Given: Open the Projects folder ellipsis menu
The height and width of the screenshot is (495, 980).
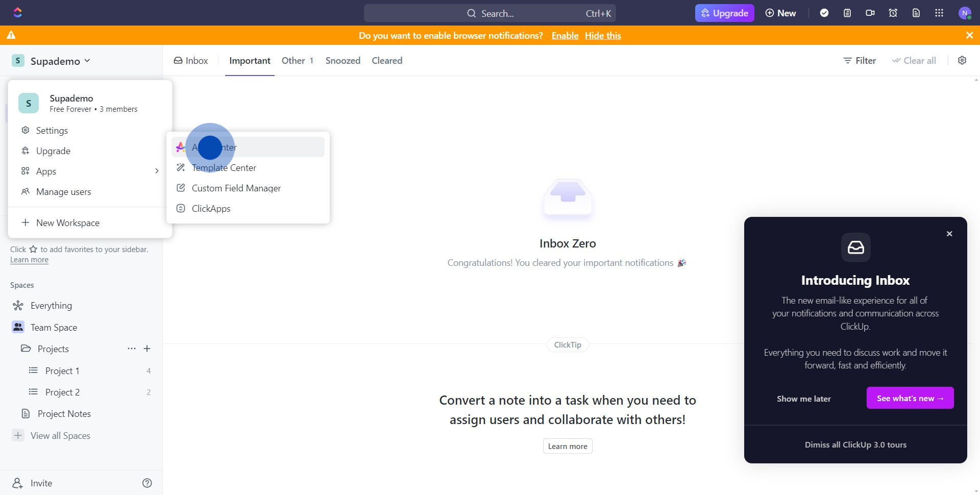Looking at the screenshot, I should [132, 349].
